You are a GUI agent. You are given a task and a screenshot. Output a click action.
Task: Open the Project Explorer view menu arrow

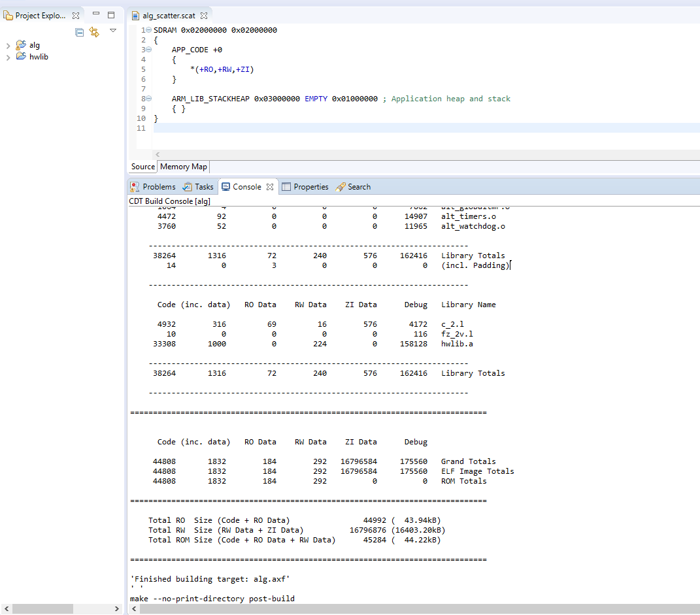pyautogui.click(x=112, y=31)
